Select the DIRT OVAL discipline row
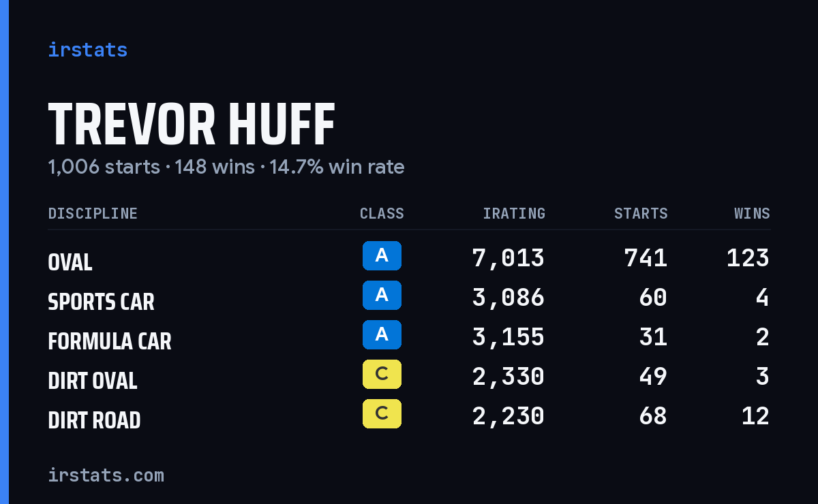The image size is (818, 504). point(409,377)
